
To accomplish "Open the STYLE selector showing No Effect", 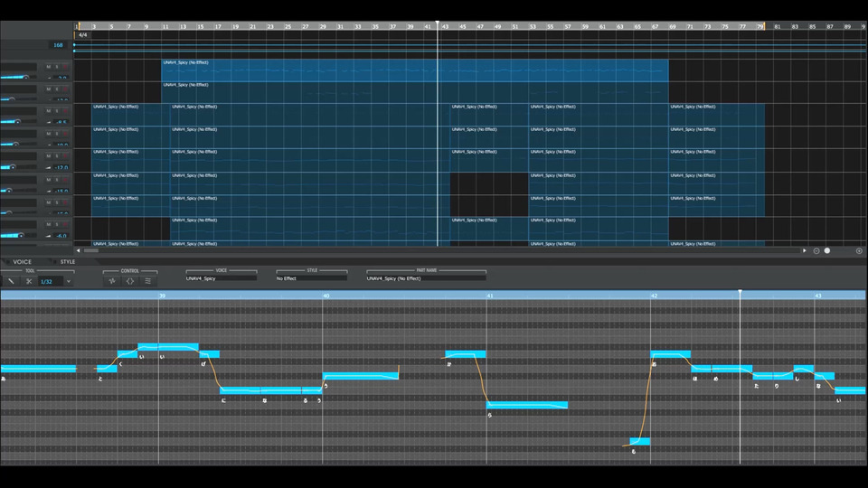I will [312, 278].
